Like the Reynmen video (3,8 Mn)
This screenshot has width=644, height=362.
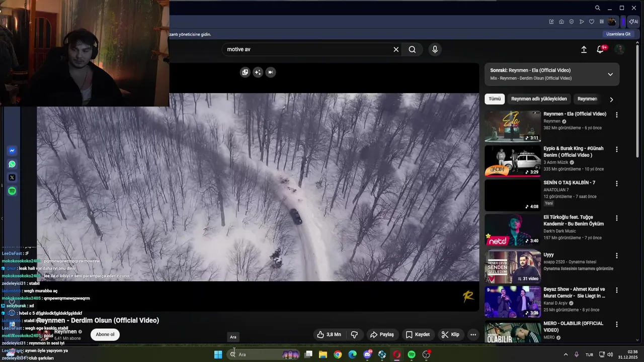tap(329, 334)
